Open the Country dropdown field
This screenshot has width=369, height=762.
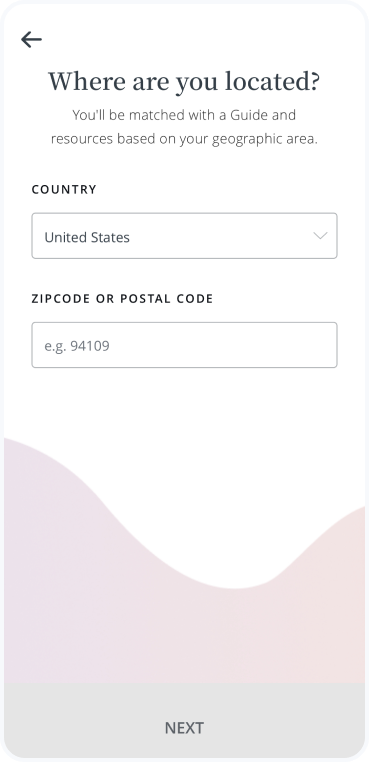tap(184, 236)
